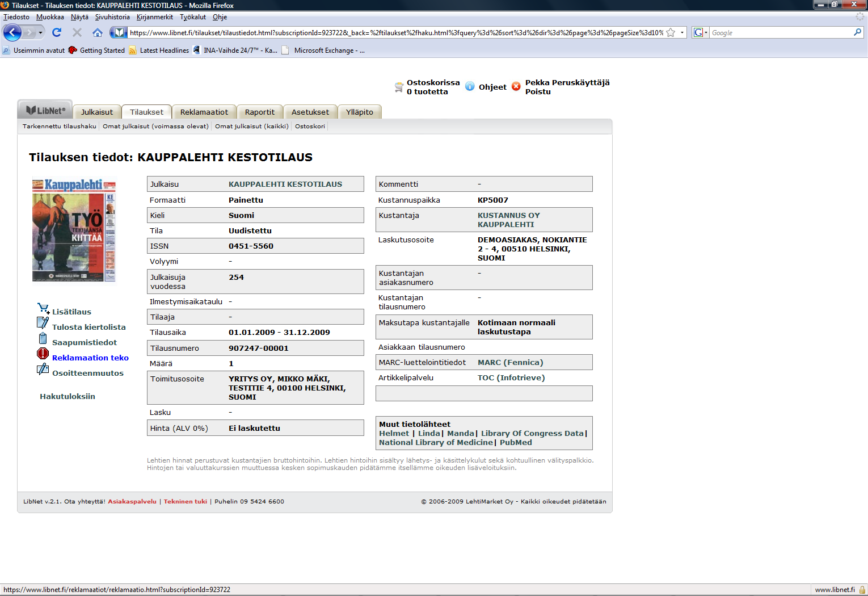Open the Tekninen tuki footer link

186,501
